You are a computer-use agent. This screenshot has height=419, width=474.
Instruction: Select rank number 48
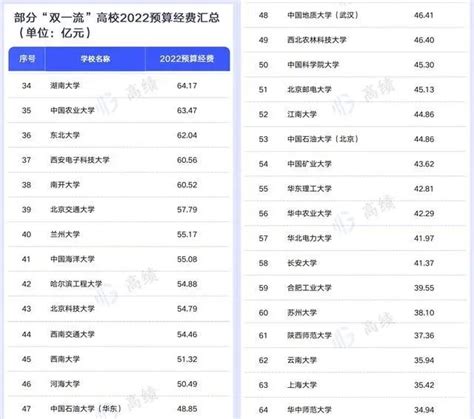(x=263, y=15)
